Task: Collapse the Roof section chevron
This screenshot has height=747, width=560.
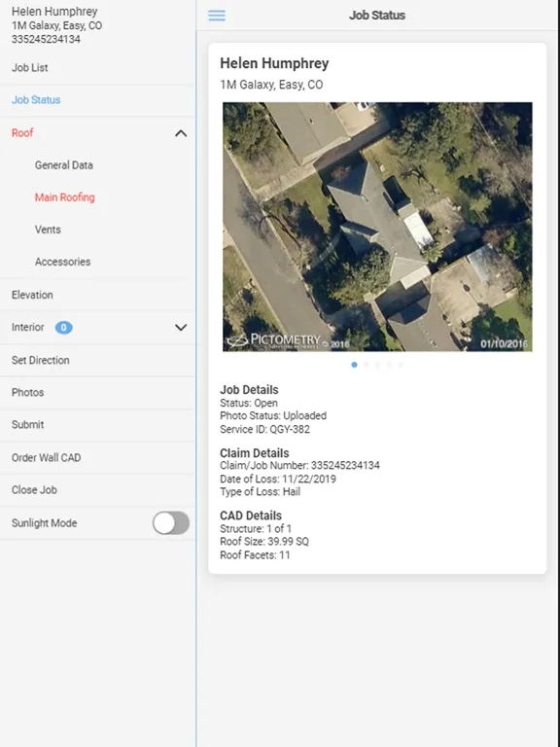Action: click(x=181, y=133)
